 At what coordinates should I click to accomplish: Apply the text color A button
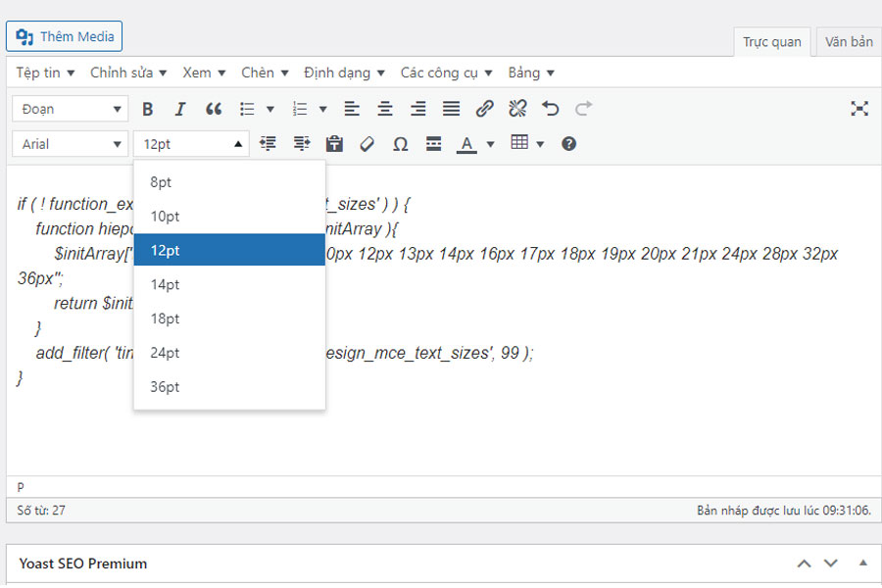466,144
